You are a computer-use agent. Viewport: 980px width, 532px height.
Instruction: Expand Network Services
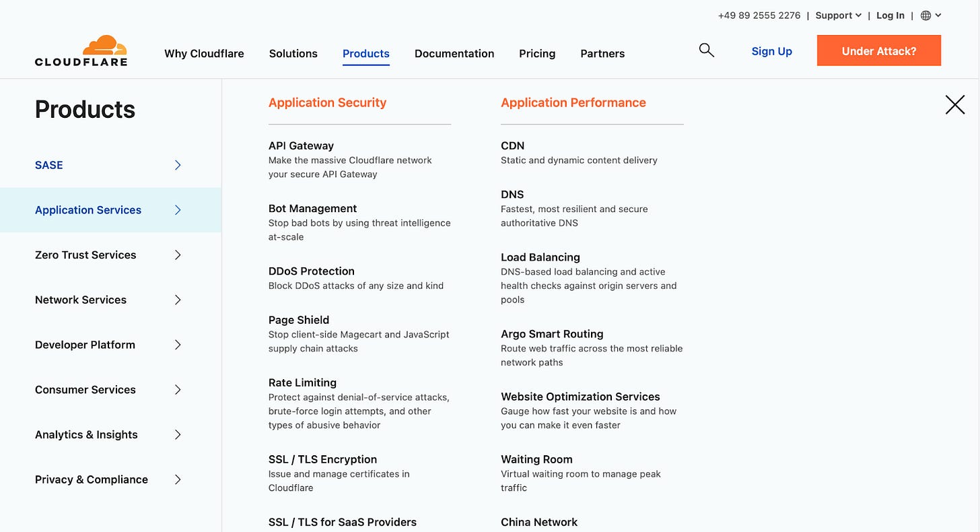(x=80, y=300)
